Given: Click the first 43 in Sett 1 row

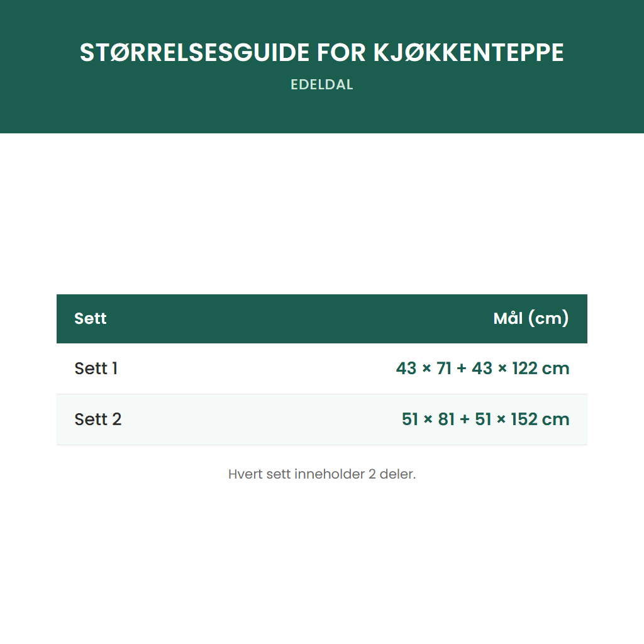Looking at the screenshot, I should [406, 369].
